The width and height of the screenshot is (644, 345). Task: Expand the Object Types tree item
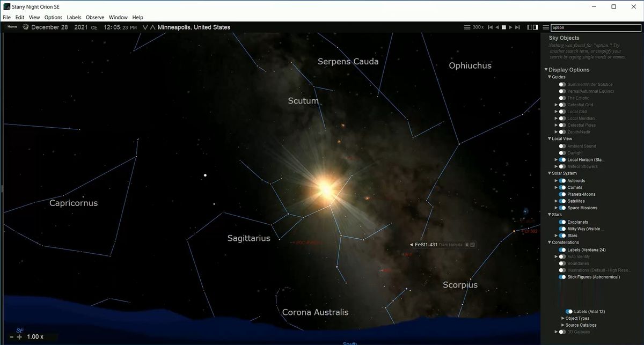coord(562,318)
